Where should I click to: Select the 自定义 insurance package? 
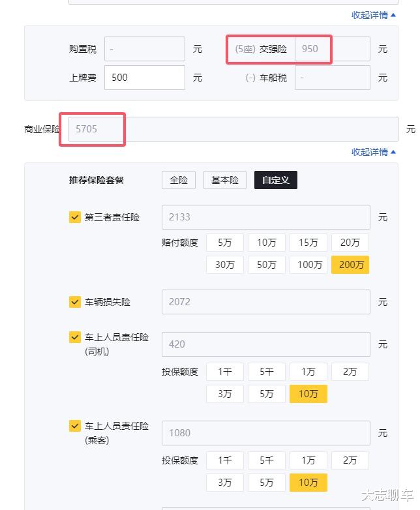276,181
